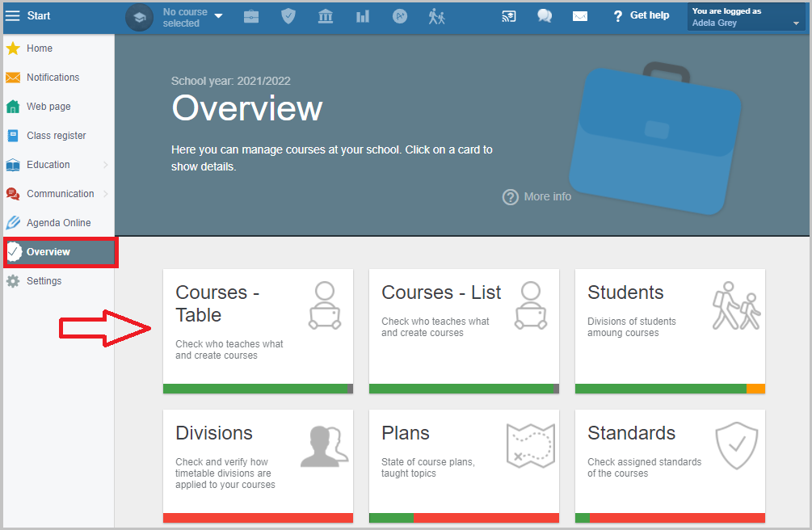Click the Settings gear icon
The width and height of the screenshot is (812, 530).
point(13,281)
